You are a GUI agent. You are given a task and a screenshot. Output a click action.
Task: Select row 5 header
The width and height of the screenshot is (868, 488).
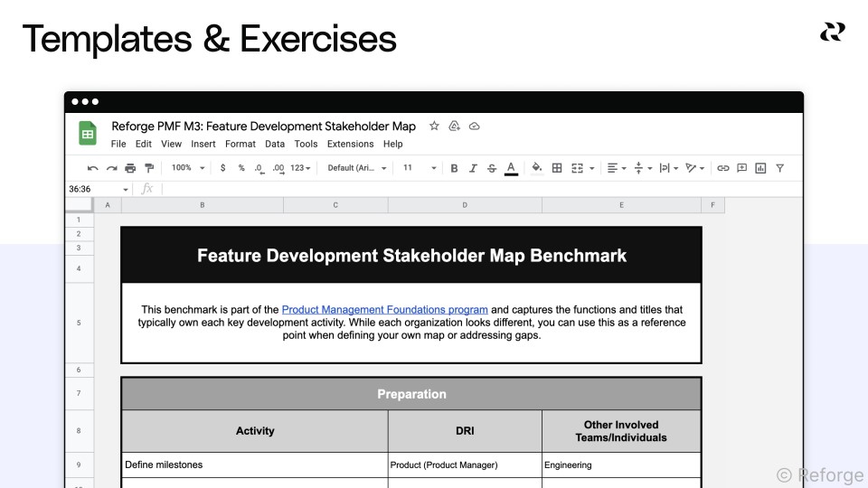(x=79, y=323)
